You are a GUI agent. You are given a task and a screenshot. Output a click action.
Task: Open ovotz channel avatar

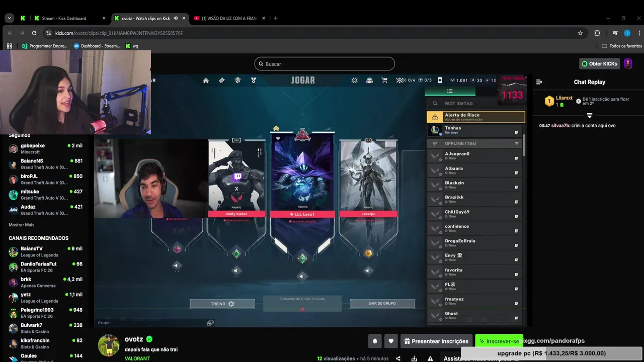pos(109,345)
